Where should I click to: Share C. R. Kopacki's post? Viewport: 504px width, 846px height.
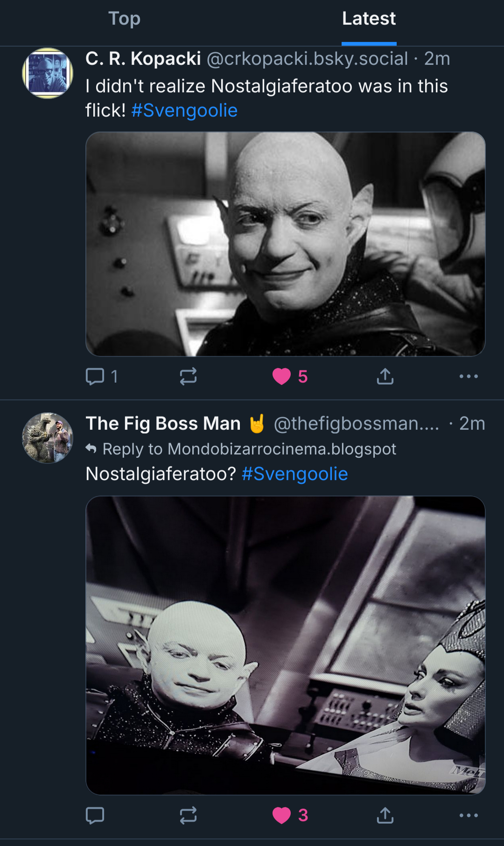coord(385,376)
